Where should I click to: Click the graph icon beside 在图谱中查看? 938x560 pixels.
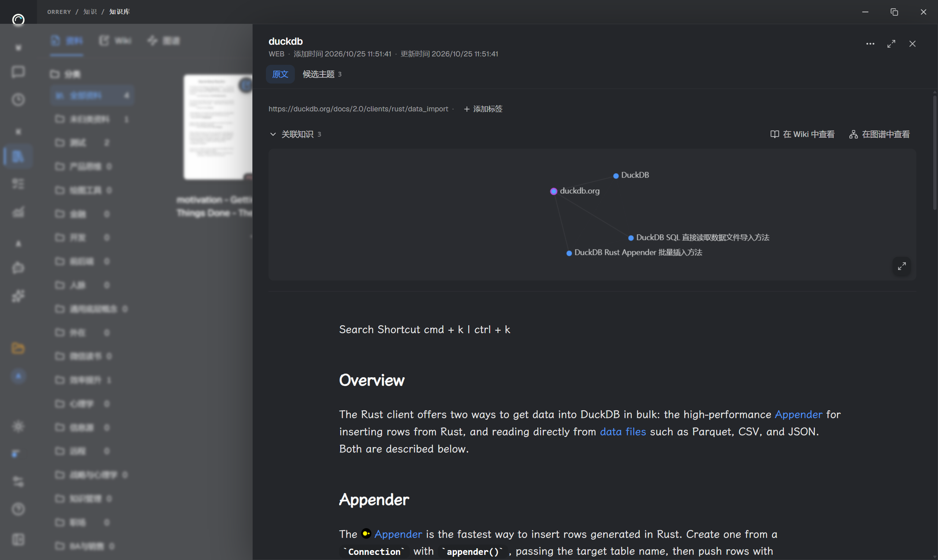point(853,134)
